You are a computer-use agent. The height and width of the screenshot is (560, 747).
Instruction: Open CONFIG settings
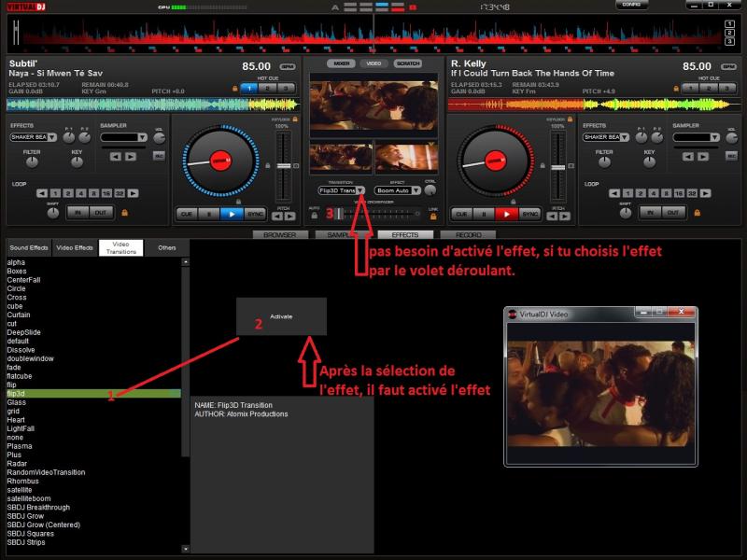point(631,5)
